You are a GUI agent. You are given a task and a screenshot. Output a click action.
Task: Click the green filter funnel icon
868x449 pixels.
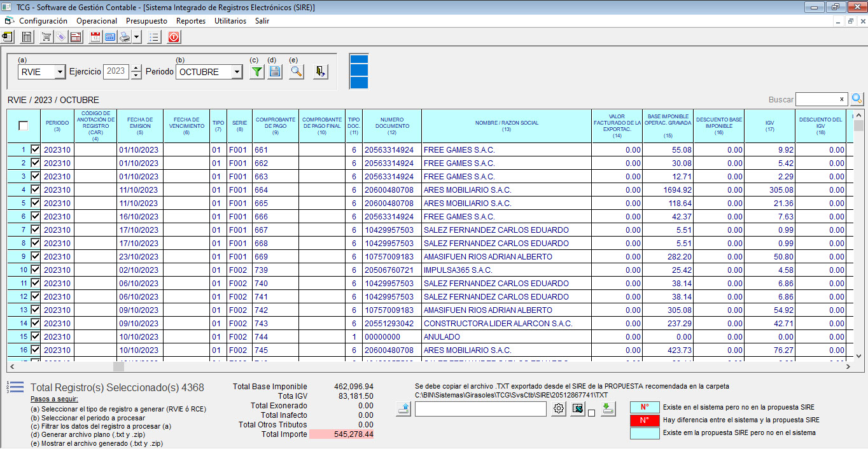coord(256,72)
